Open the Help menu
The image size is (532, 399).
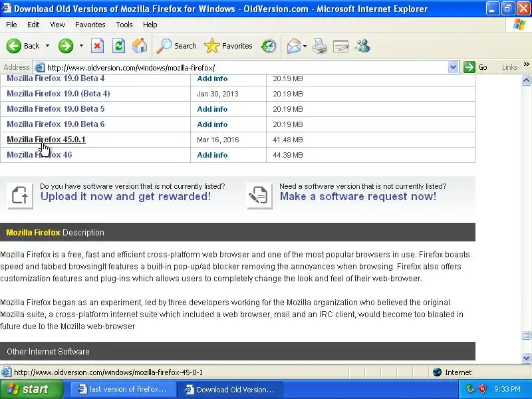coord(150,25)
